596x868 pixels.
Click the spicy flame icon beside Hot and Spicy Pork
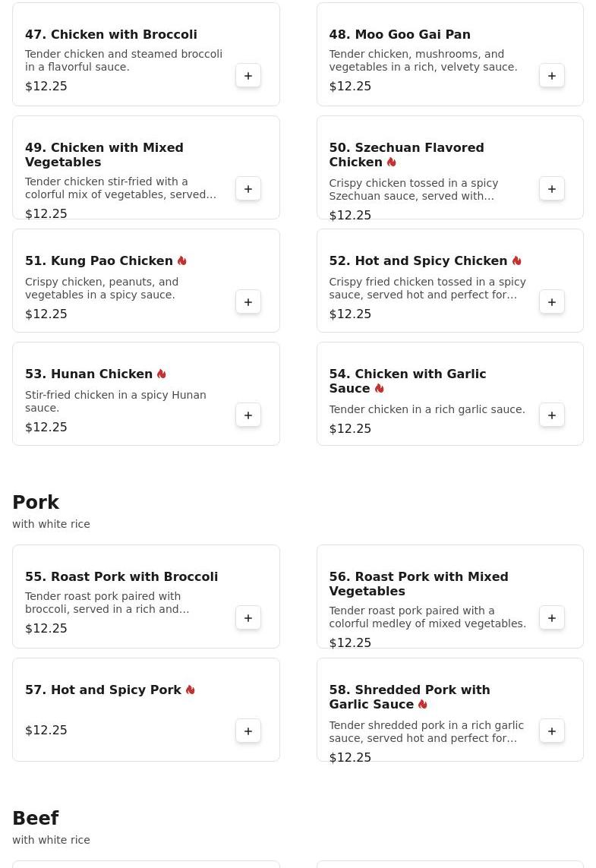[191, 690]
